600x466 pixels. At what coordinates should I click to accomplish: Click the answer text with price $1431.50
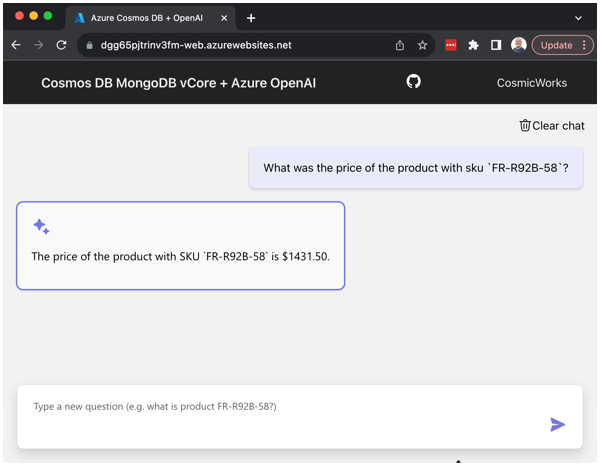(x=180, y=256)
